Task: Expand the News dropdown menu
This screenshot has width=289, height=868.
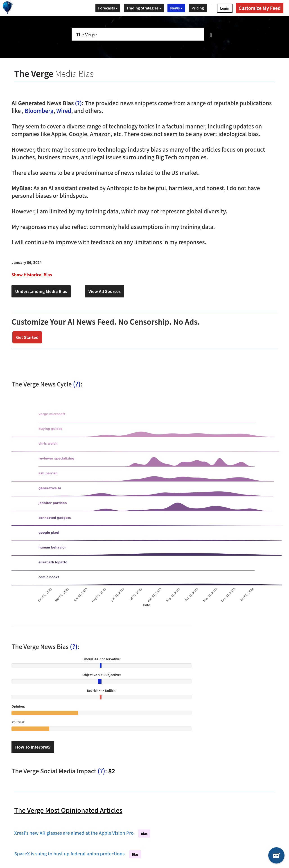Action: pos(176,8)
